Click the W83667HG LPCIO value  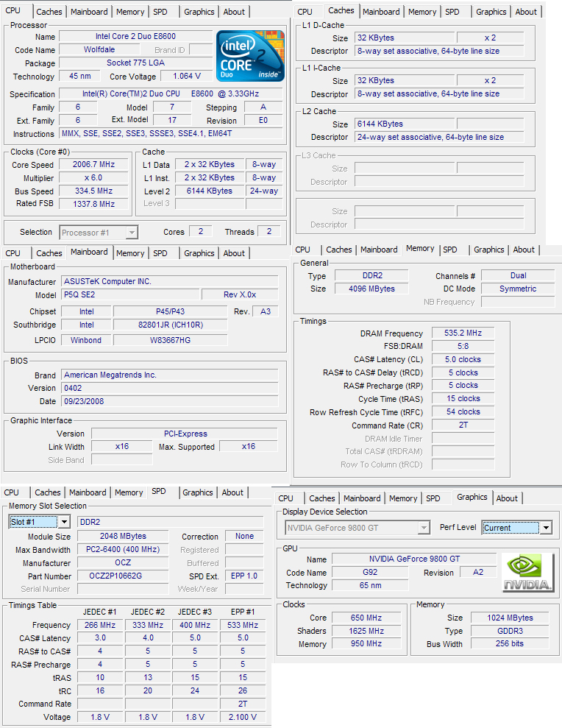171,340
